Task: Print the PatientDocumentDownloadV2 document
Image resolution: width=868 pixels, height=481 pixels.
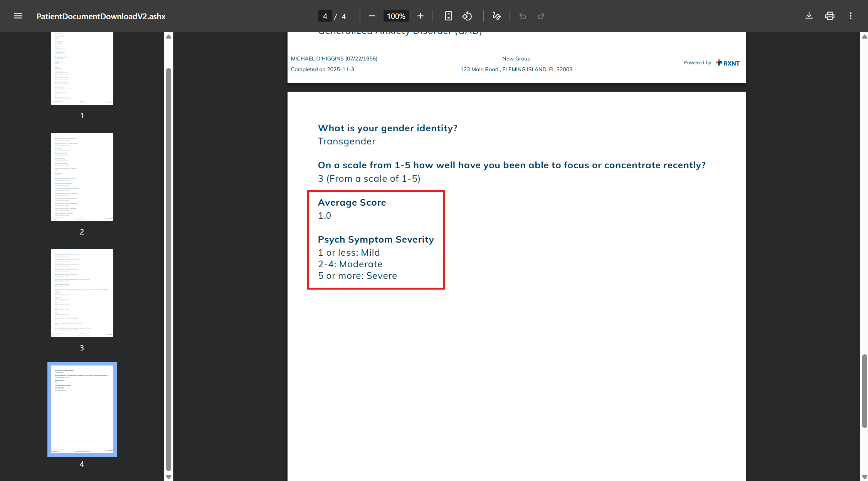Action: pos(829,16)
